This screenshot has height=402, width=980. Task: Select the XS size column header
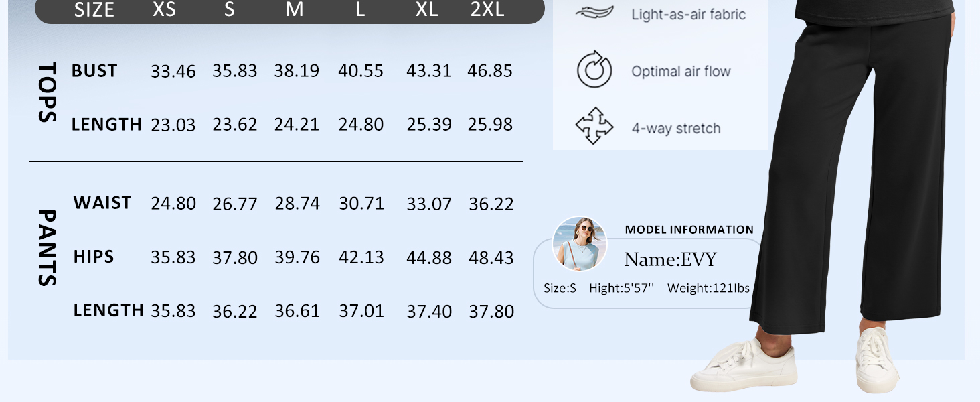tap(164, 10)
